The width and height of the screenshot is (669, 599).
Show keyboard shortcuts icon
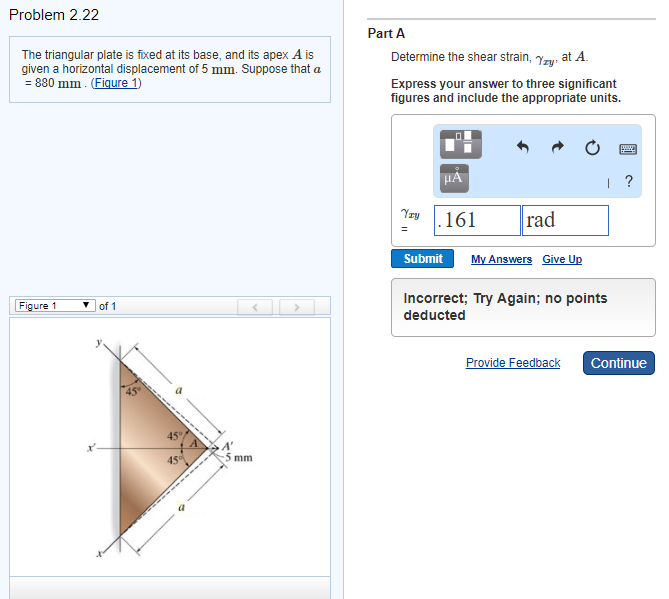pos(627,148)
